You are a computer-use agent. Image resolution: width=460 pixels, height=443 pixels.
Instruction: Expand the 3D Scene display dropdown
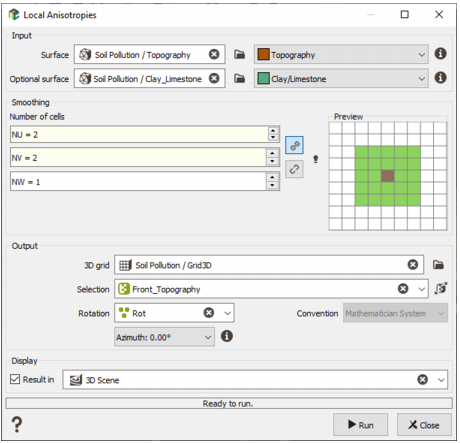pos(441,380)
